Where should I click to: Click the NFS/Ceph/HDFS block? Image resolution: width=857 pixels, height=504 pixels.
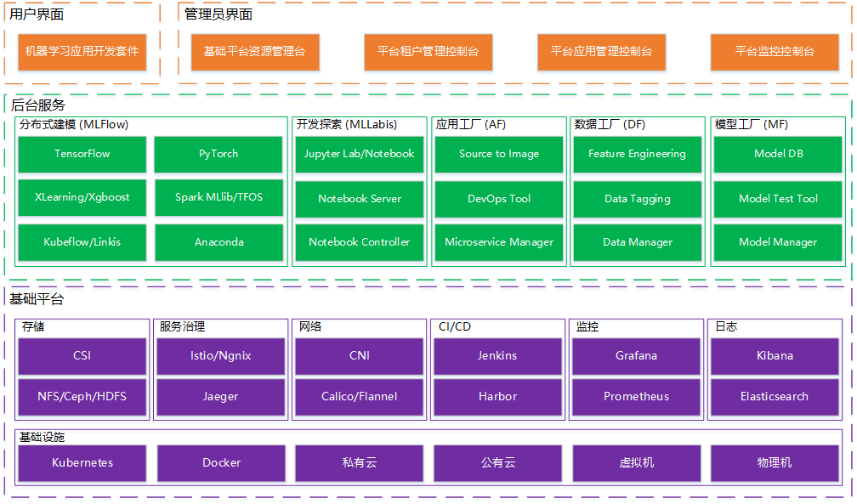(82, 397)
